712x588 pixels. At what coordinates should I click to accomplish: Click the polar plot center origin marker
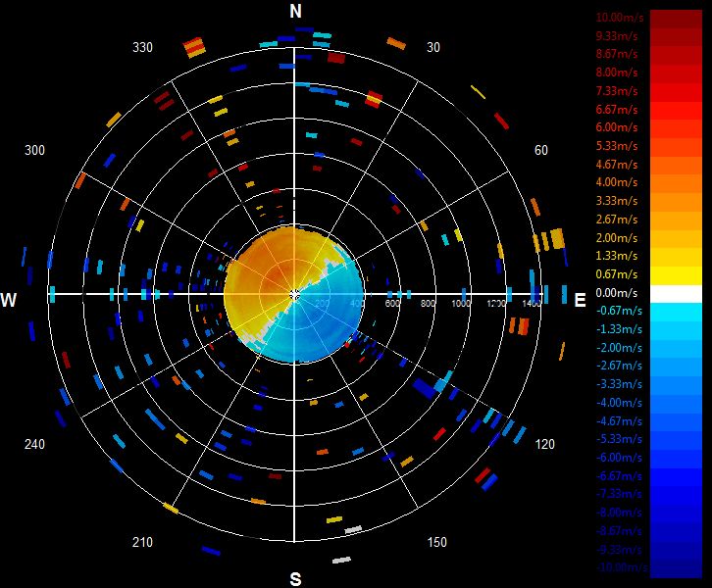coord(294,294)
